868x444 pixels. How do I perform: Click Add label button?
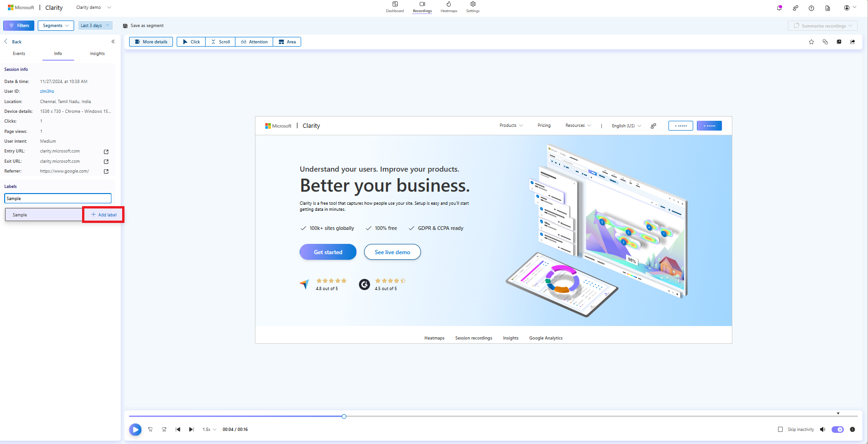coord(103,215)
